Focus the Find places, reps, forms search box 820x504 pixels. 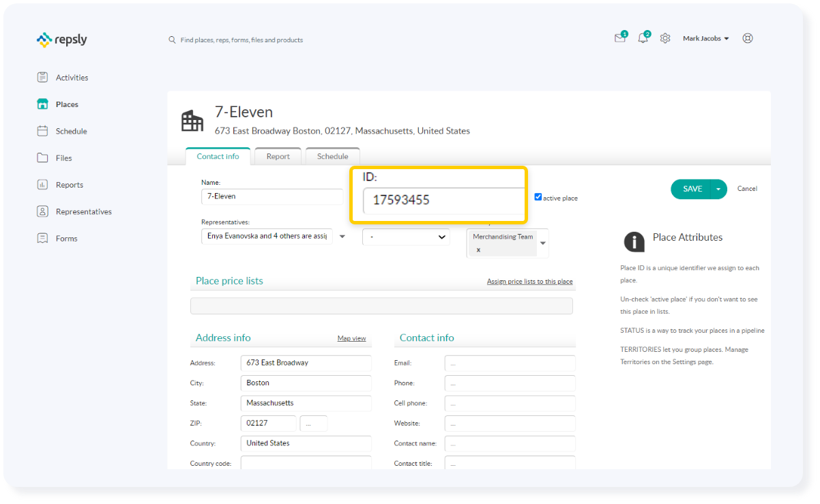(x=241, y=40)
